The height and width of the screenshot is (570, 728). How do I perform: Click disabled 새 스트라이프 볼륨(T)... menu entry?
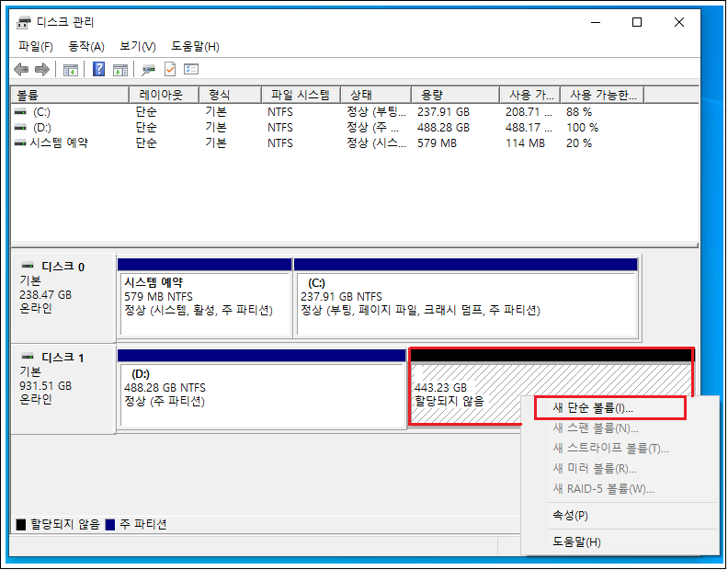click(610, 449)
